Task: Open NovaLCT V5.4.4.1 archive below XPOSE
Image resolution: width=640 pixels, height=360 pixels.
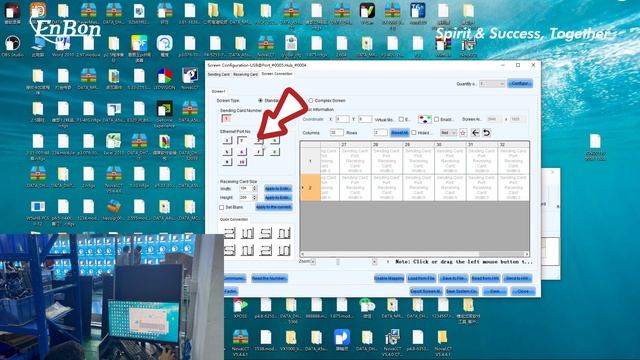Action: 240,343
